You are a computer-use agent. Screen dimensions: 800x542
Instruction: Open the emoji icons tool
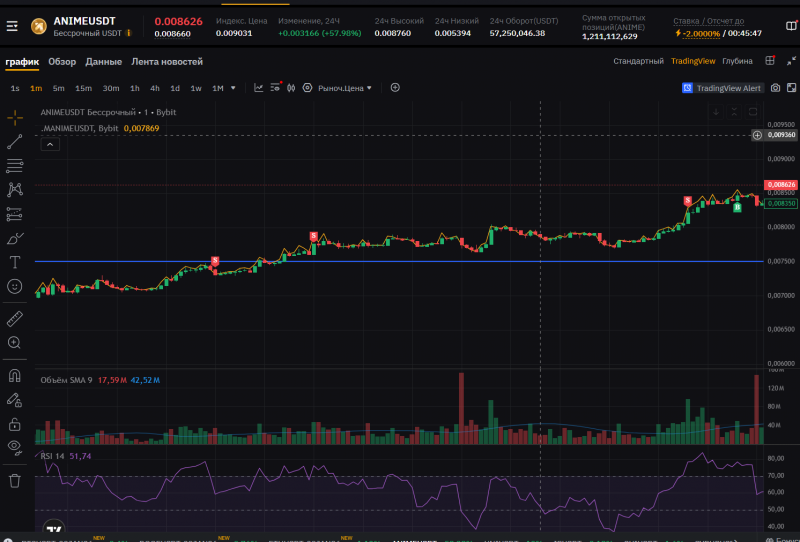(15, 286)
